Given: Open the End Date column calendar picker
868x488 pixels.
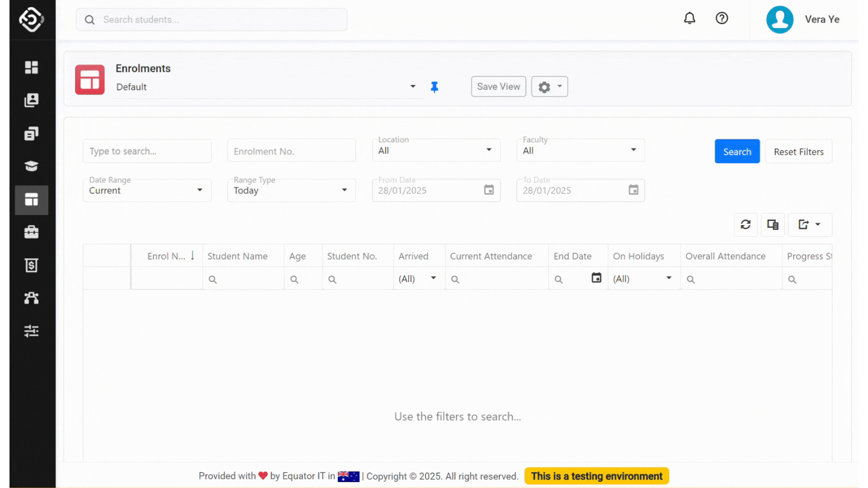Looking at the screenshot, I should [596, 278].
